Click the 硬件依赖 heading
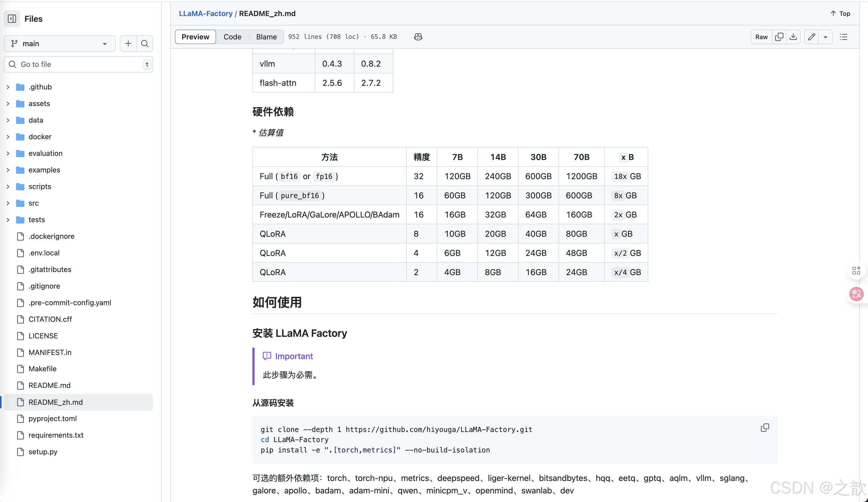868x502 pixels. [273, 111]
